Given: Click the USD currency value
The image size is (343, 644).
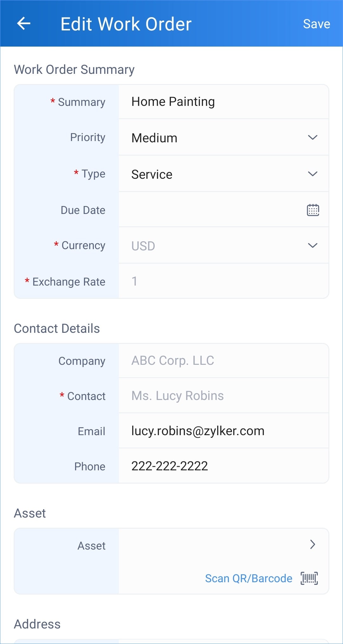Looking at the screenshot, I should pyautogui.click(x=143, y=246).
